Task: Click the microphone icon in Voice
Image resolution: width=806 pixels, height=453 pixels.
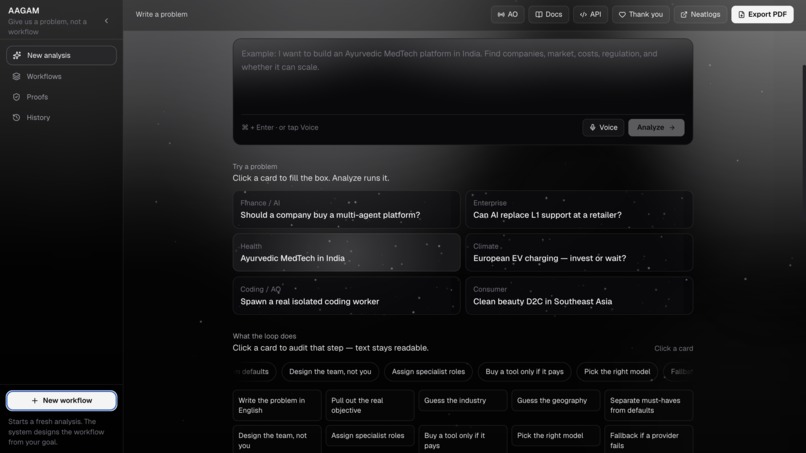Action: [x=593, y=128]
